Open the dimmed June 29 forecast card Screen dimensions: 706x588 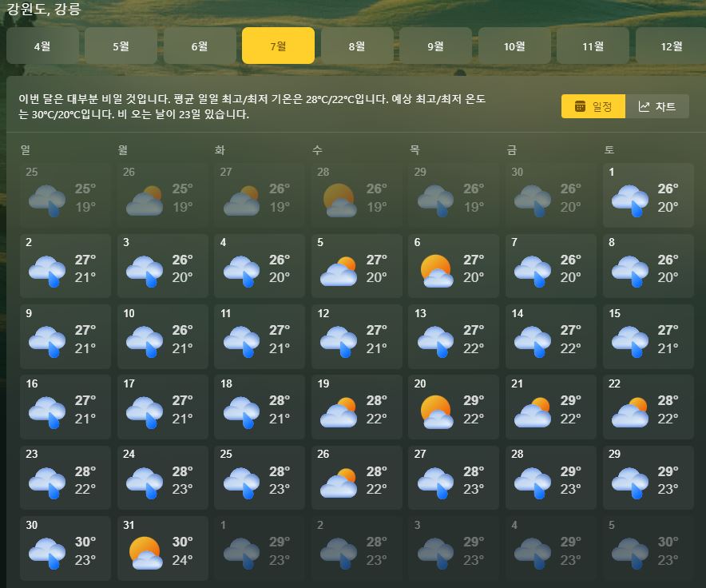(454, 195)
